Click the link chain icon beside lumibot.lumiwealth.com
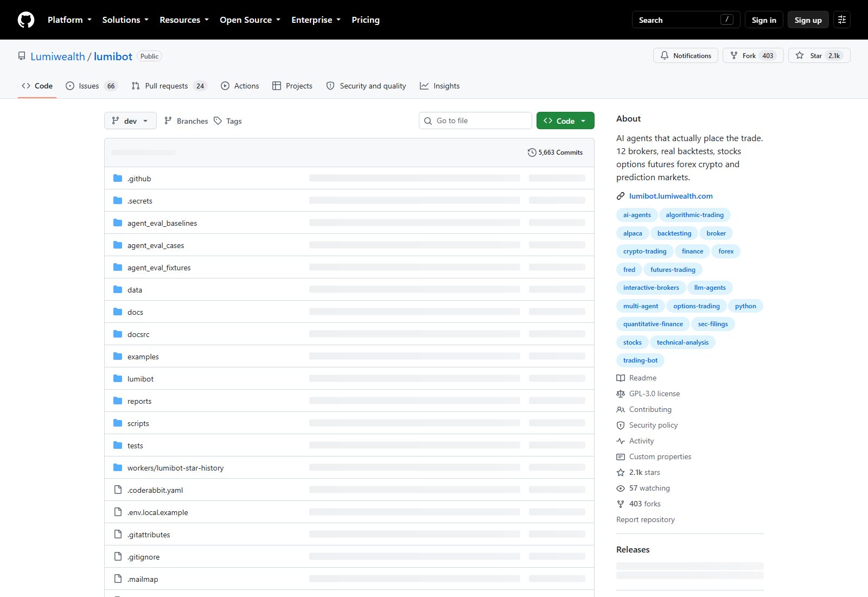868x597 pixels. pos(621,196)
